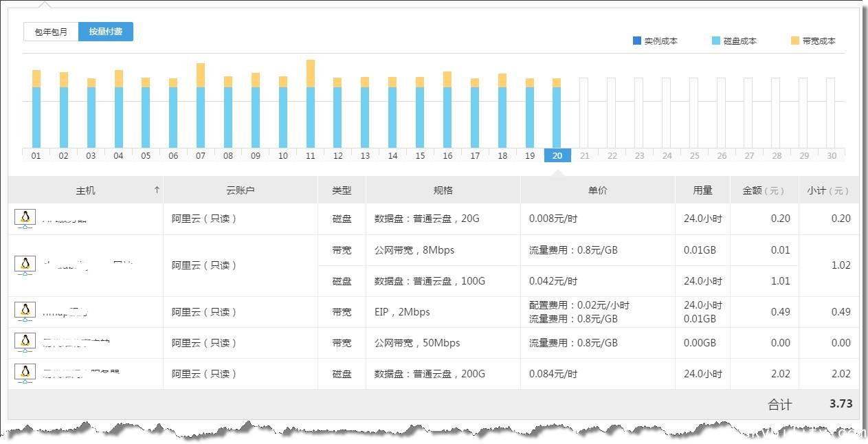The height and width of the screenshot is (444, 868).
Task: Click the Linux penguin icon in the 20G disk row
Action: tap(25, 219)
